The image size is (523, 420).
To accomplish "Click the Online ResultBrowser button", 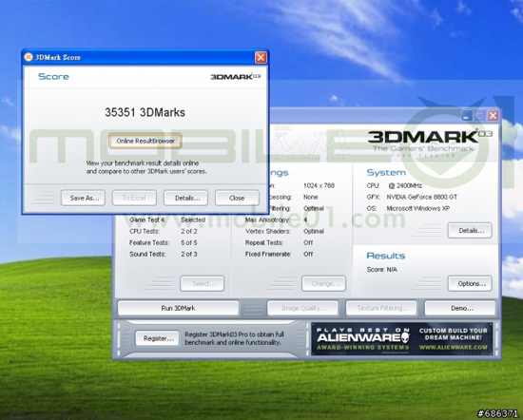I will click(x=145, y=141).
